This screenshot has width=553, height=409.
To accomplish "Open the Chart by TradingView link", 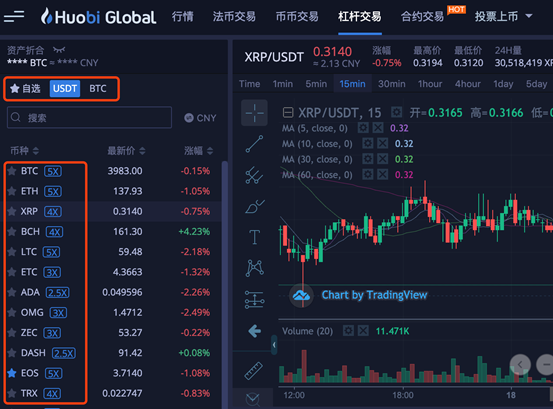I will (374, 295).
